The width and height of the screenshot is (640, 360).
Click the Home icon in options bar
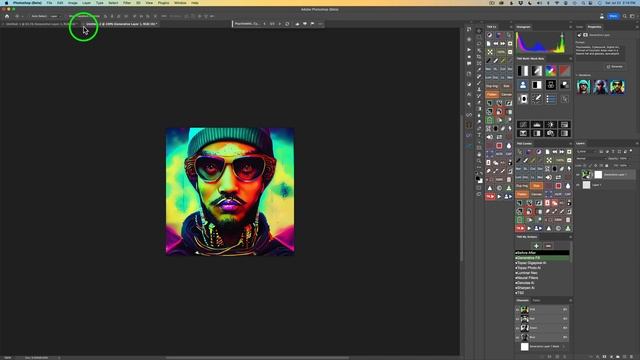(7, 16)
